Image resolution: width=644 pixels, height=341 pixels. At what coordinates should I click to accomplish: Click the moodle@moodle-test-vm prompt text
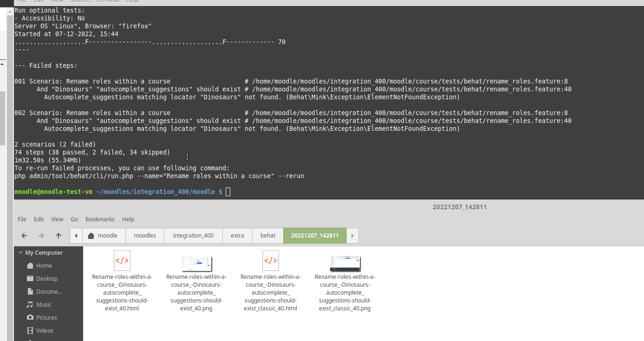(x=53, y=192)
